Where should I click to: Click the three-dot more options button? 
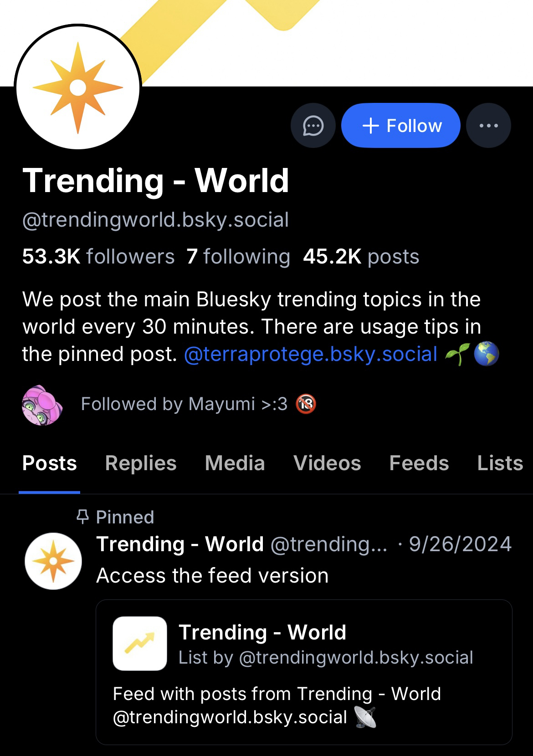pos(488,126)
